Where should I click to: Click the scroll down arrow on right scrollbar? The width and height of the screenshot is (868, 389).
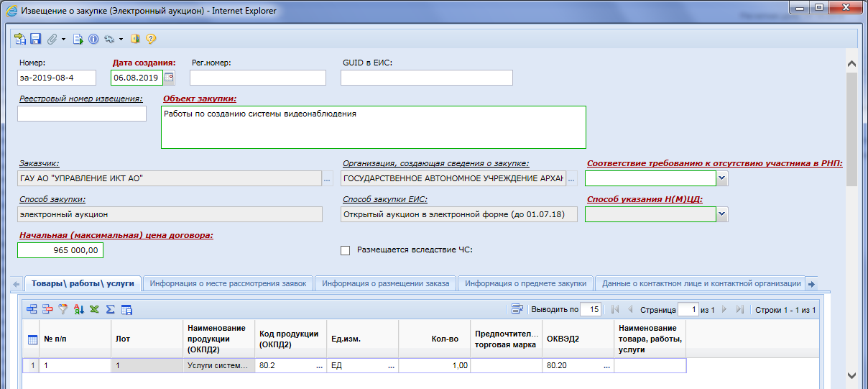click(x=852, y=375)
